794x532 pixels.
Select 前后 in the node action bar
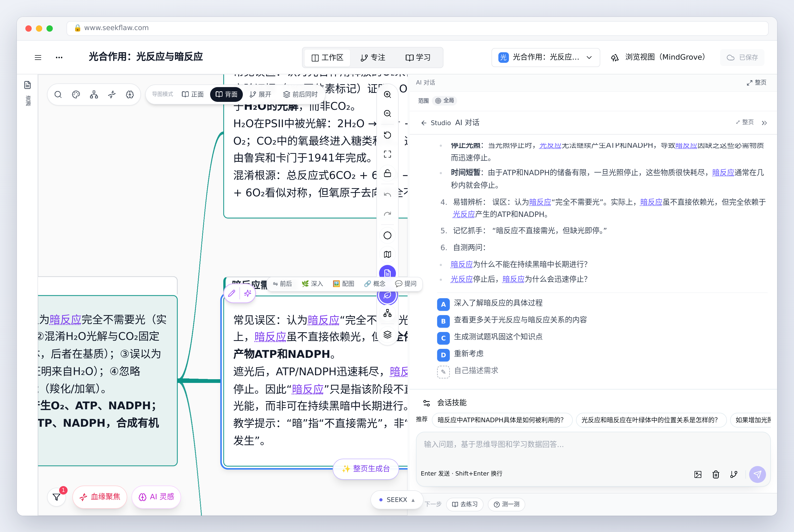(282, 284)
